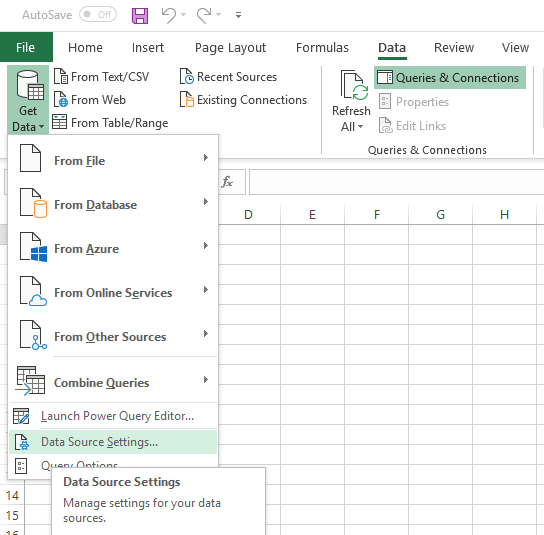Click the Launch Power Query Editor icon

click(21, 416)
